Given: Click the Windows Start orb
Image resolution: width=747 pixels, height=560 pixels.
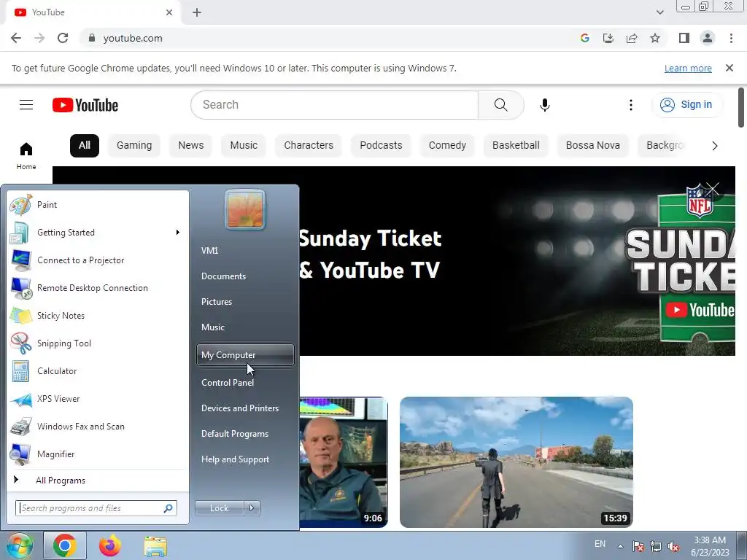Looking at the screenshot, I should [x=19, y=545].
